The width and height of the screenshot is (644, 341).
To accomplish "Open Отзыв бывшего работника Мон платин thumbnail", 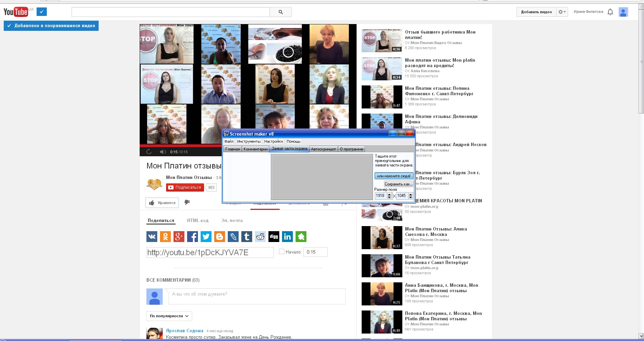I will pyautogui.click(x=382, y=41).
